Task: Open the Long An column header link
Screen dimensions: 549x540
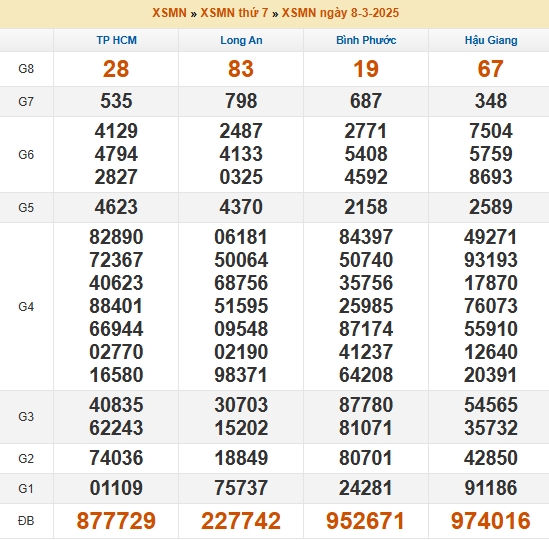Action: [241, 40]
